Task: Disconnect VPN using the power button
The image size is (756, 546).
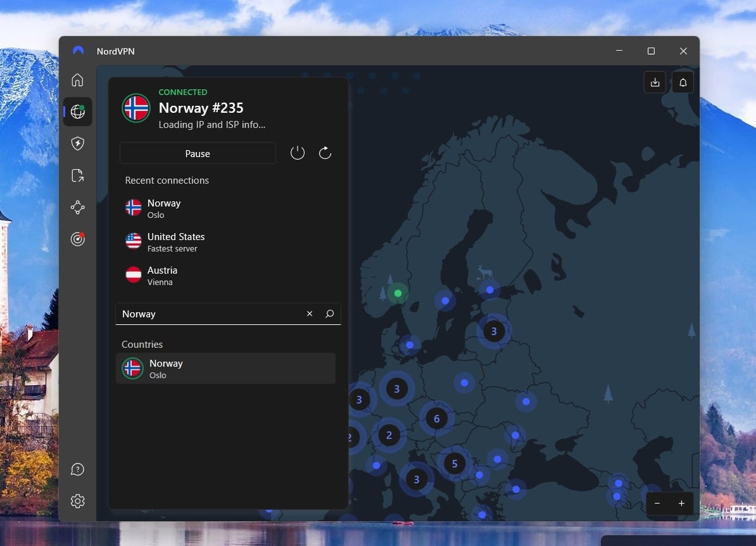Action: (297, 153)
